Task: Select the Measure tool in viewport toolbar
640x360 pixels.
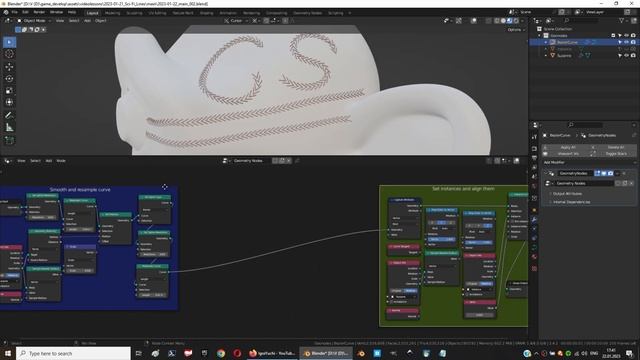Action: point(9,127)
